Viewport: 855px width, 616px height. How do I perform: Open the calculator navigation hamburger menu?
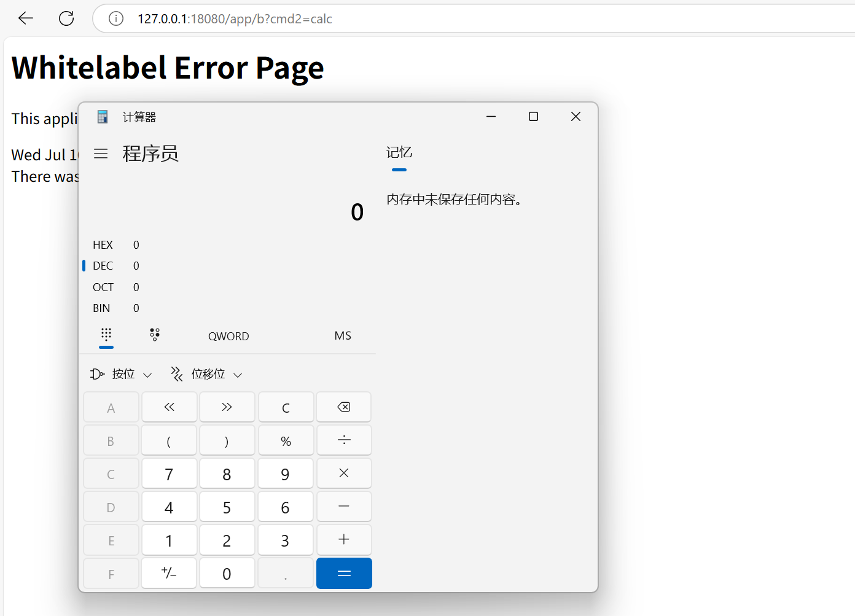(101, 154)
